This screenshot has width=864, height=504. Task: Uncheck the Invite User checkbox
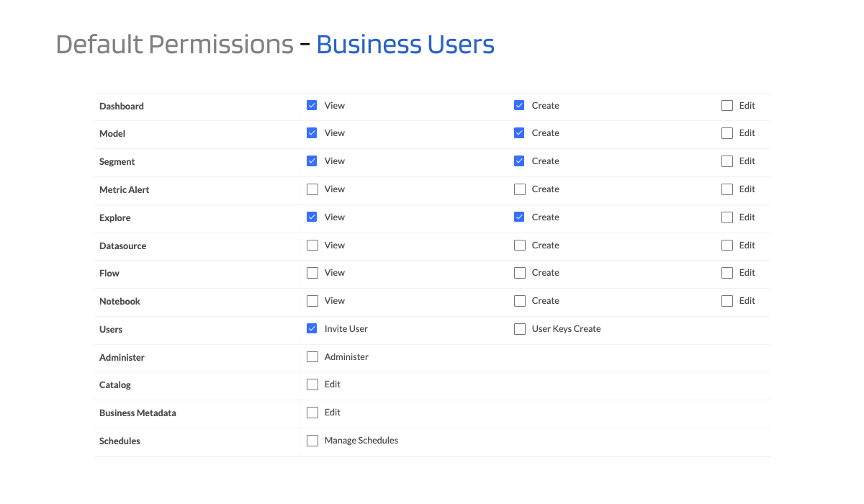[x=312, y=328]
